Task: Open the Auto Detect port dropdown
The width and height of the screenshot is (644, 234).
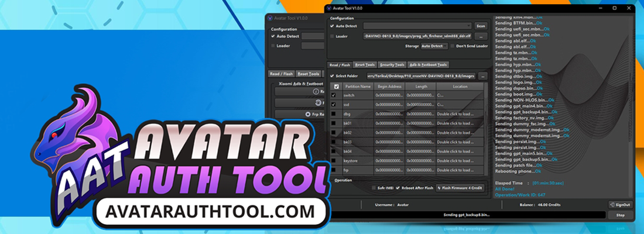Action: tap(417, 26)
